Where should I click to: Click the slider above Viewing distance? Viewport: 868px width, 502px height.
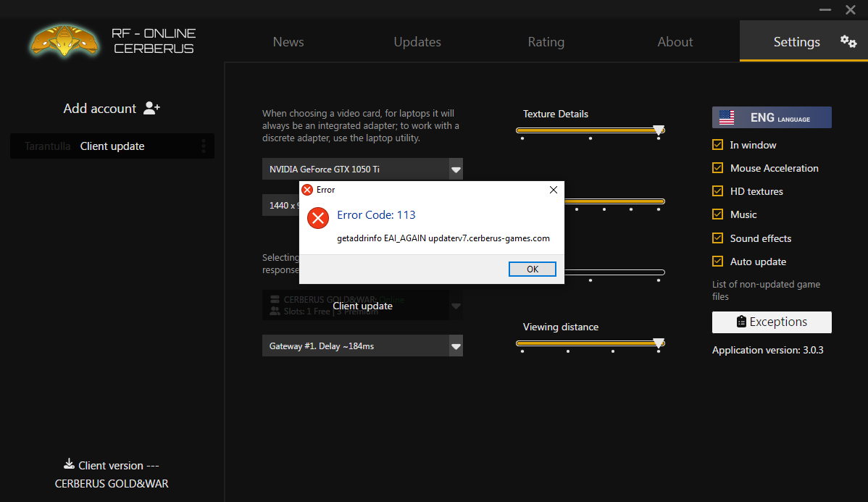[614, 272]
